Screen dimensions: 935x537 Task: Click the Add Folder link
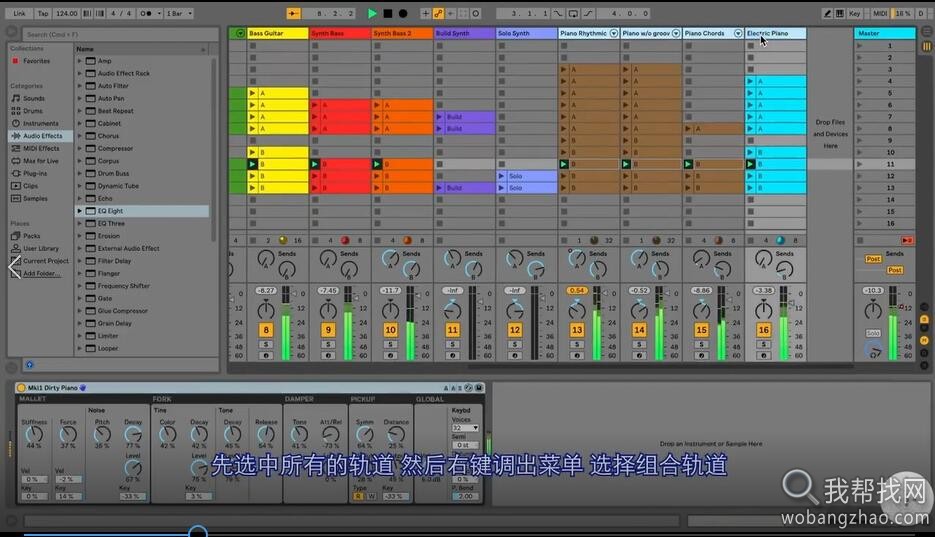tap(41, 274)
